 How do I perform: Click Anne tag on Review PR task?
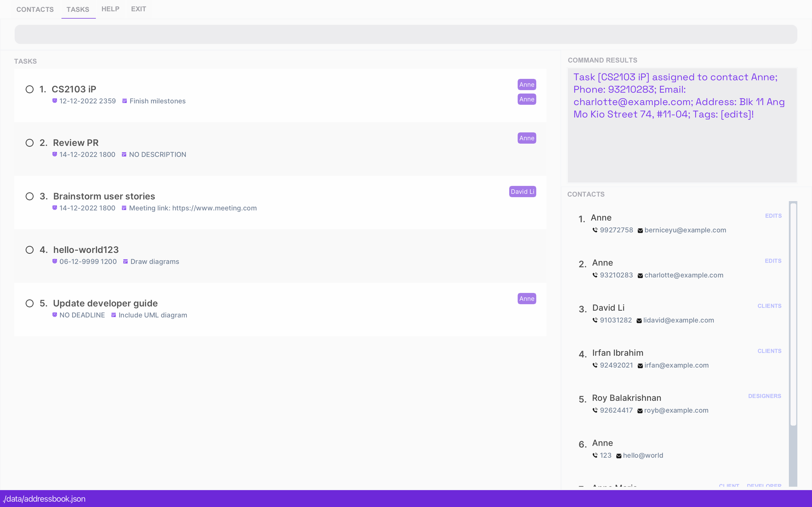pyautogui.click(x=526, y=138)
